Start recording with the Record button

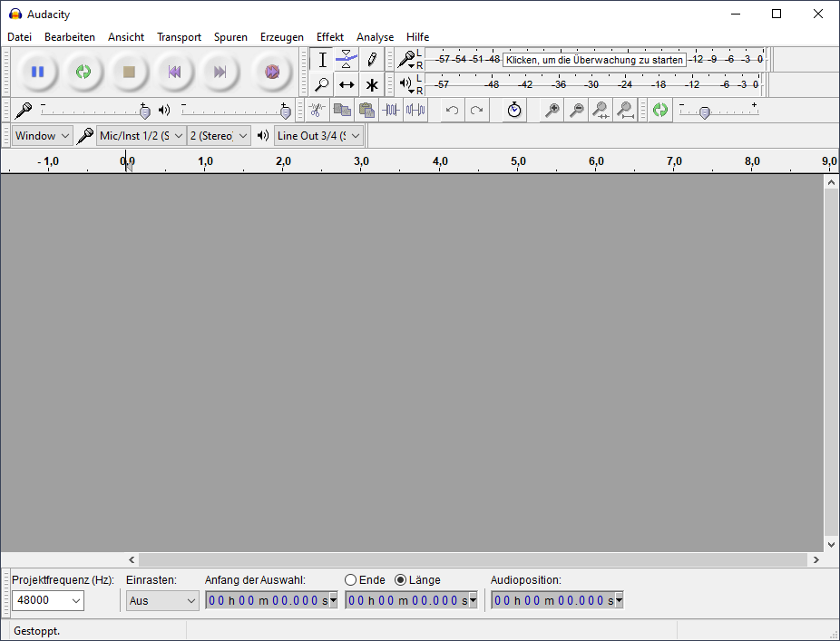point(271,72)
